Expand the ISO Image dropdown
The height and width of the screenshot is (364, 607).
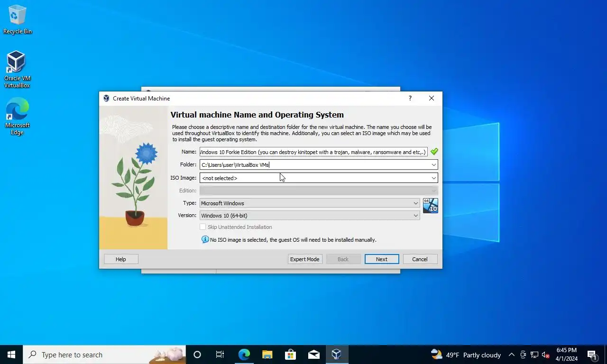[x=433, y=178]
